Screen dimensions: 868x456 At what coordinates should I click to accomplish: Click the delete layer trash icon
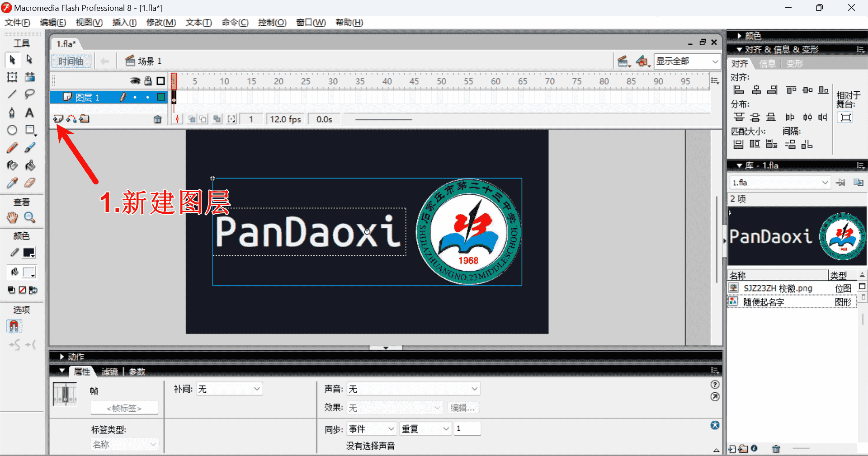coord(157,119)
